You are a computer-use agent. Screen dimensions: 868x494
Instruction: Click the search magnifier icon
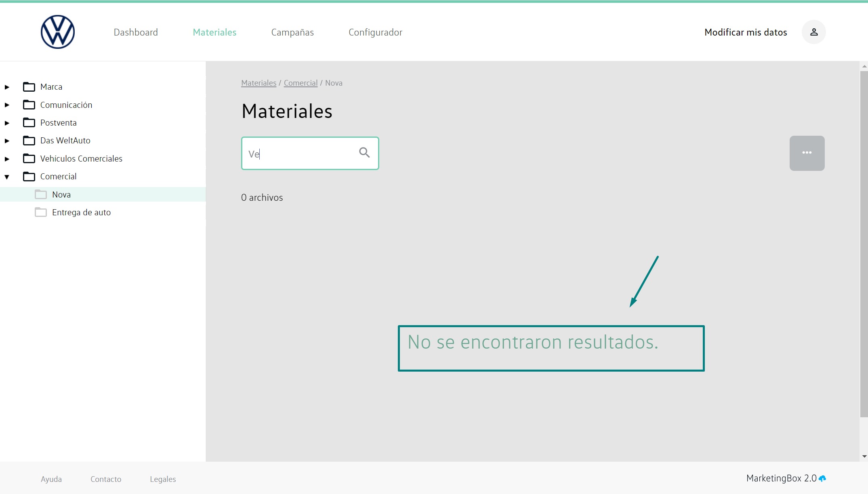[x=364, y=153]
